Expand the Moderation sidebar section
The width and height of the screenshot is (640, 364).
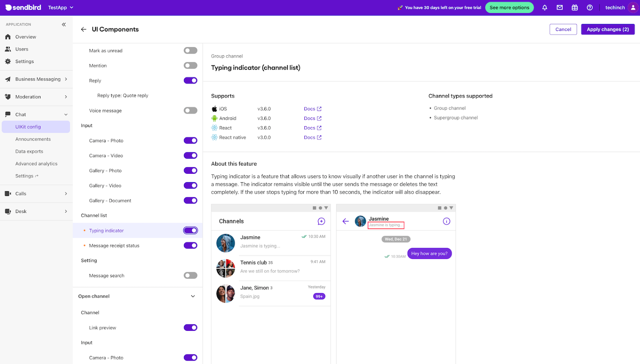tap(36, 97)
